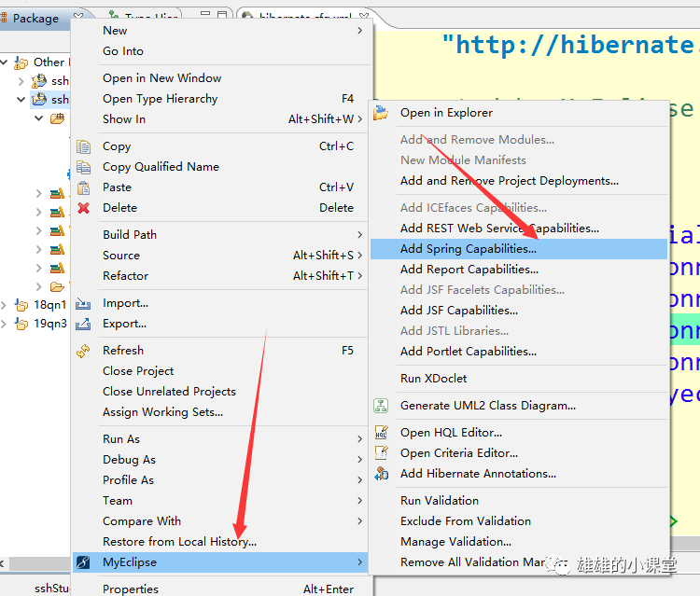Click the Criteria Editor icon
The image size is (700, 596).
coord(381,452)
